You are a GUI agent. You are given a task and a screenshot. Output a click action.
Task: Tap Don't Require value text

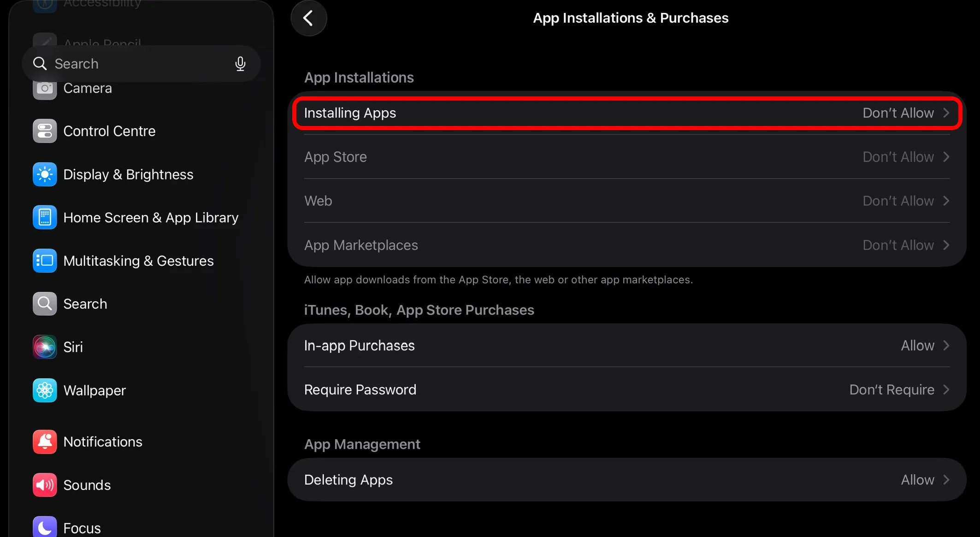coord(891,390)
